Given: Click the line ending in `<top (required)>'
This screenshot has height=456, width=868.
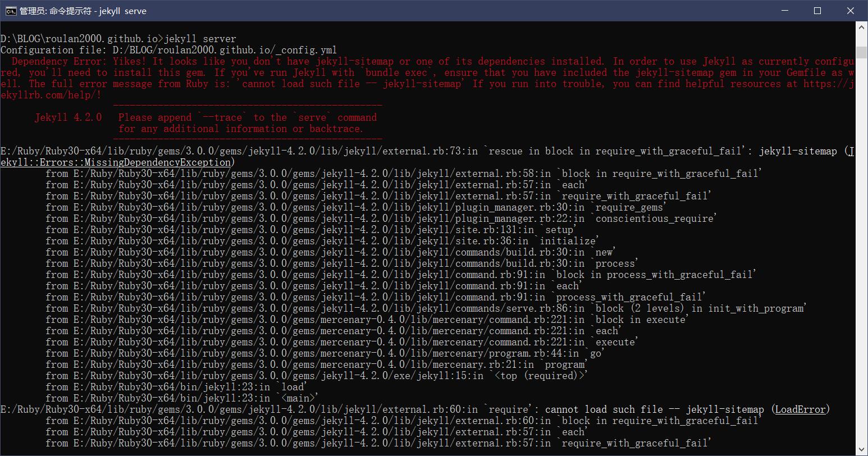Looking at the screenshot, I should 317,376.
